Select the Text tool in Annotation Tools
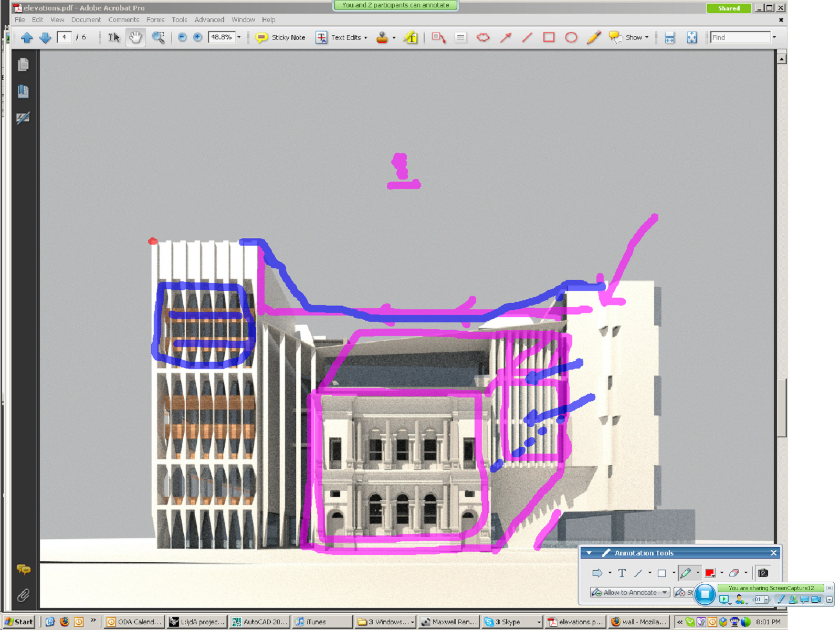 [x=622, y=573]
